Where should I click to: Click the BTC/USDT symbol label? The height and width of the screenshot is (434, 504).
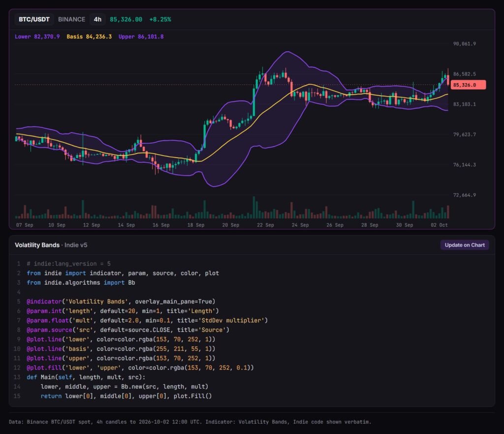(x=34, y=19)
